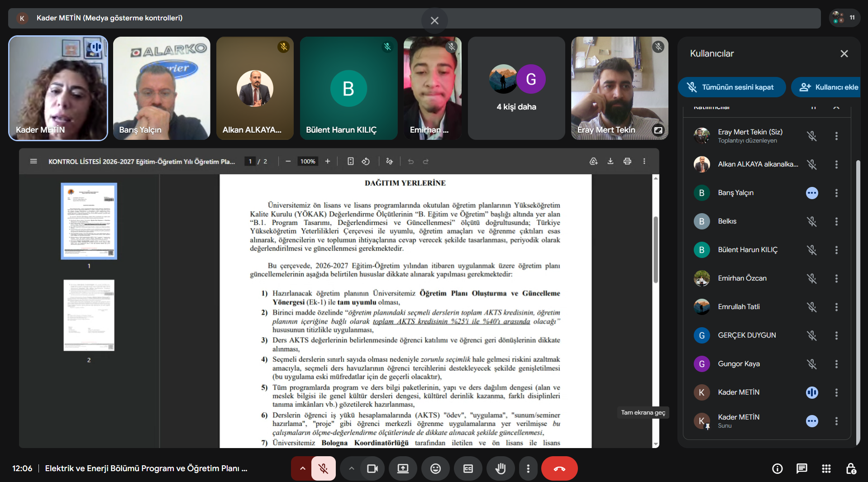This screenshot has width=868, height=482.
Task: Download the PDF document
Action: pos(610,161)
